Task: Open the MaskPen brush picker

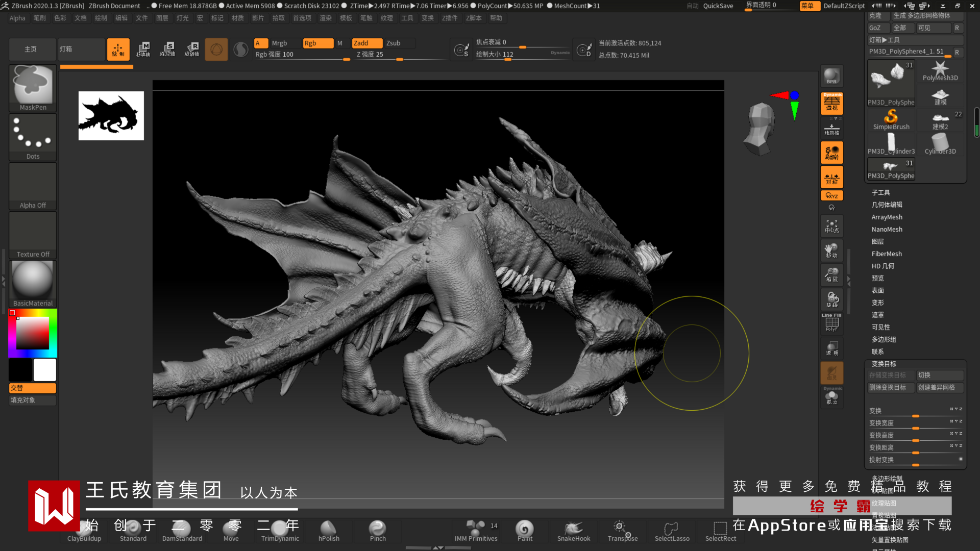Action: pos(33,88)
